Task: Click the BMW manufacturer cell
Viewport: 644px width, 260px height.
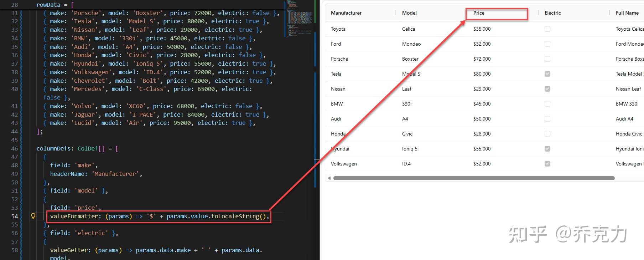Action: pos(337,104)
